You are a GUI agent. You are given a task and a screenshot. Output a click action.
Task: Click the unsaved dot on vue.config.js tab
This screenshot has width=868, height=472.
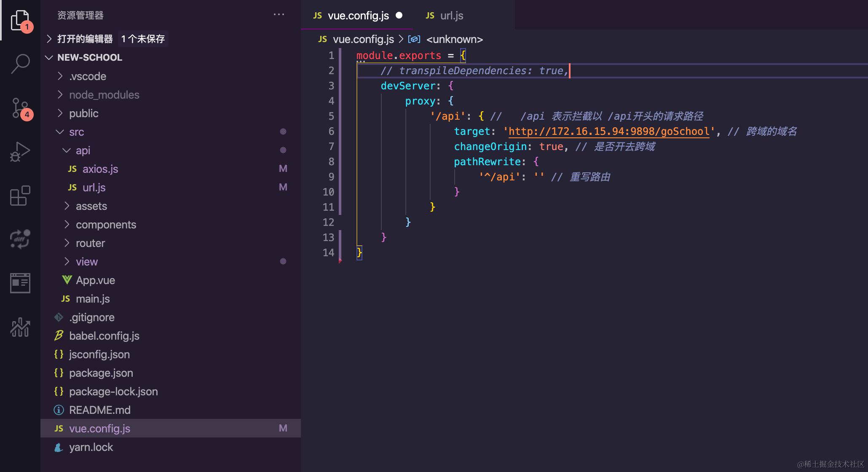tap(399, 15)
